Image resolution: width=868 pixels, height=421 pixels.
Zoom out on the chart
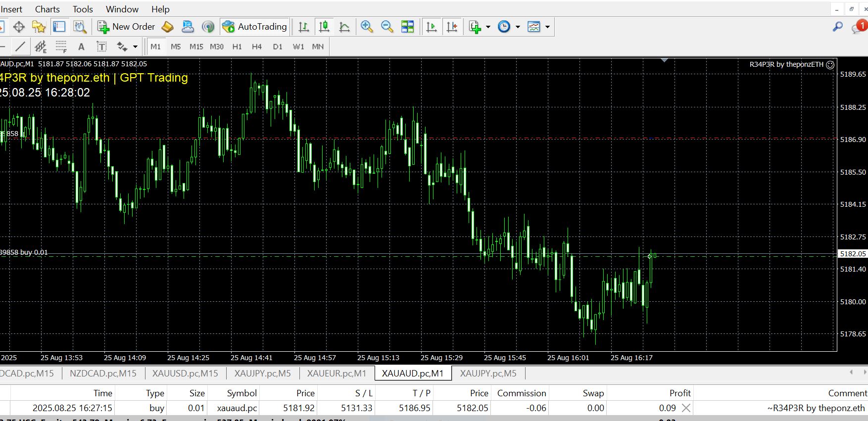[x=387, y=27]
